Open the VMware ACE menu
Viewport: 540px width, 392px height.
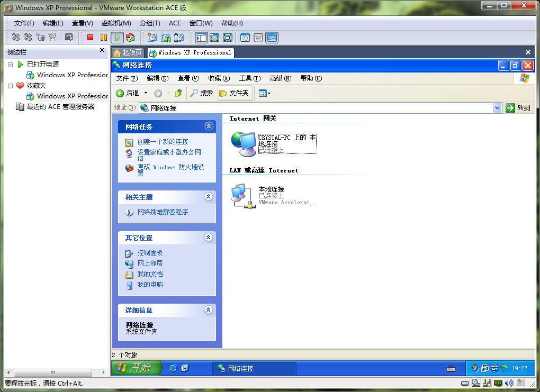click(175, 23)
